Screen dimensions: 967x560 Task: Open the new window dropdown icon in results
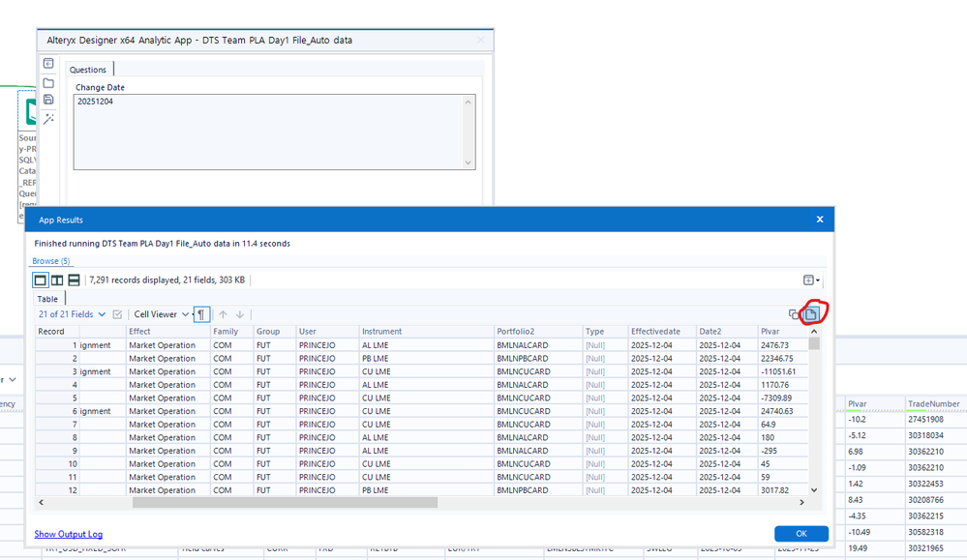tap(811, 280)
